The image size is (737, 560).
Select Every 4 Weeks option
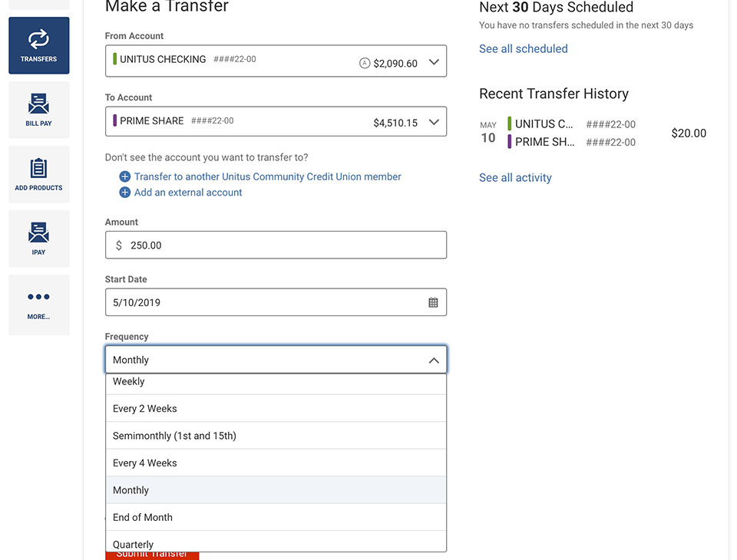click(x=276, y=463)
